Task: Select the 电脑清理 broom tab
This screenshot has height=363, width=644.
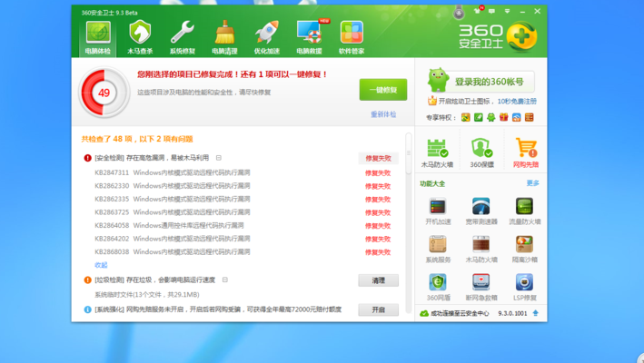Action: [x=224, y=38]
